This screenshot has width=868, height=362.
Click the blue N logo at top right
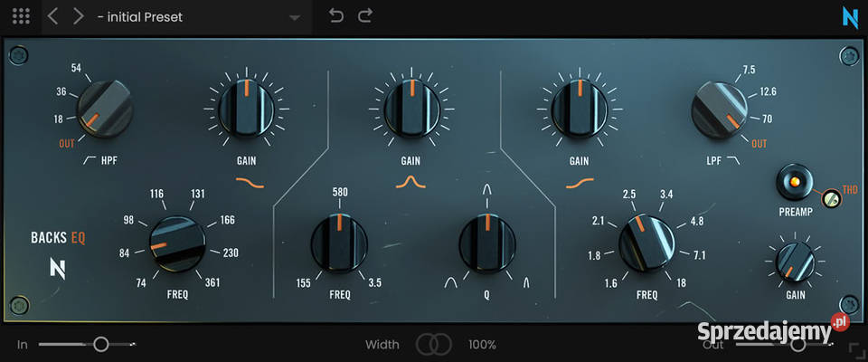[x=850, y=18]
